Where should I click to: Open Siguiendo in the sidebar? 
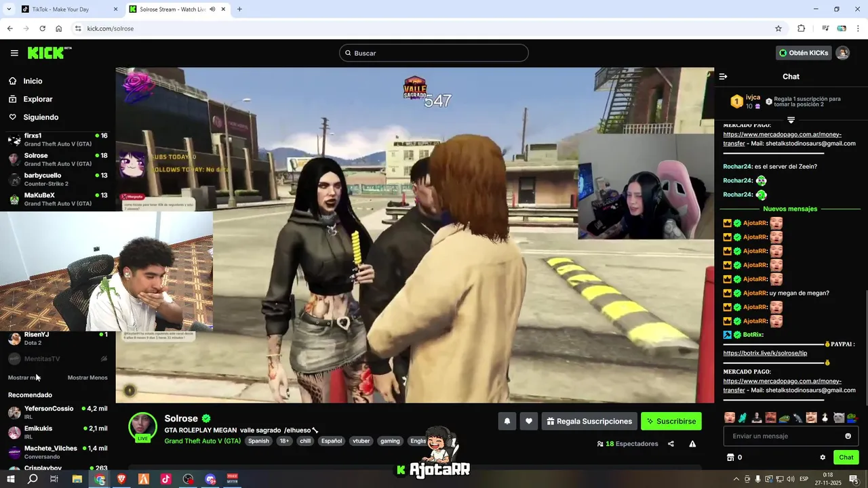tap(41, 117)
